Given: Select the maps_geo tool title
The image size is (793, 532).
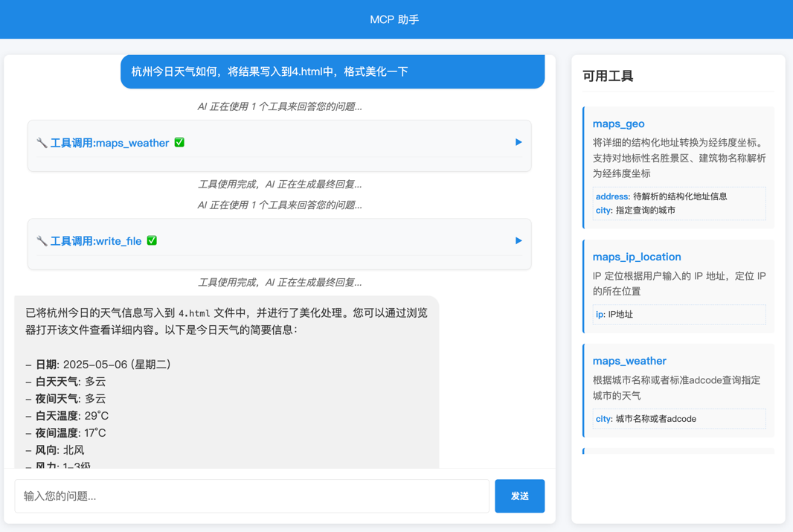Looking at the screenshot, I should (x=618, y=124).
